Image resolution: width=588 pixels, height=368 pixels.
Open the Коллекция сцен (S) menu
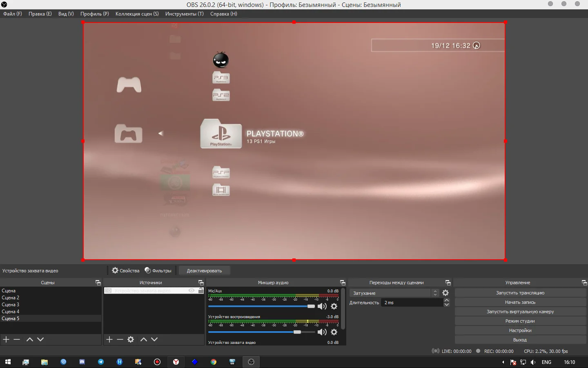(137, 14)
